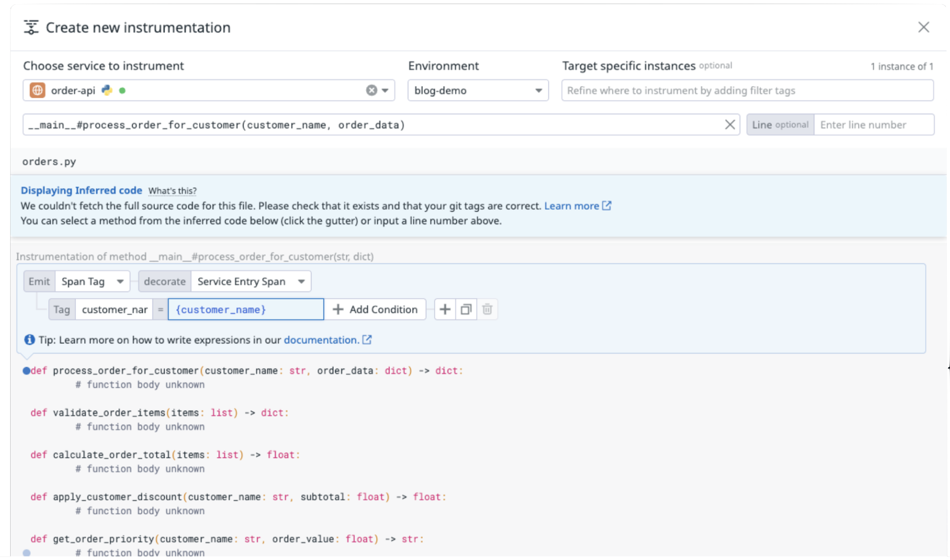
Task: Click the orders.py file name
Action: tap(49, 162)
